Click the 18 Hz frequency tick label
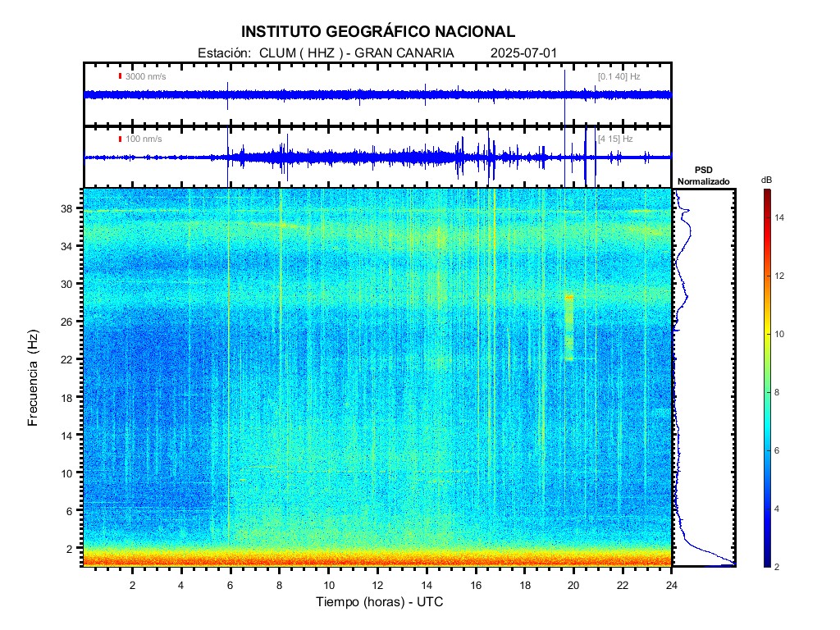840x630 pixels. pyautogui.click(x=66, y=398)
